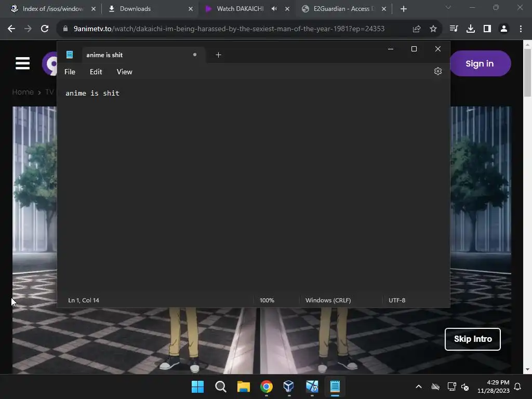Maximize the Notepad window

414,49
